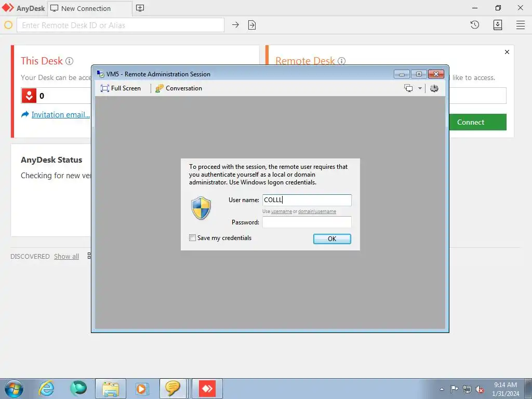Open the green globe app on the taskbar
This screenshot has height=399, width=532.
pyautogui.click(x=78, y=389)
